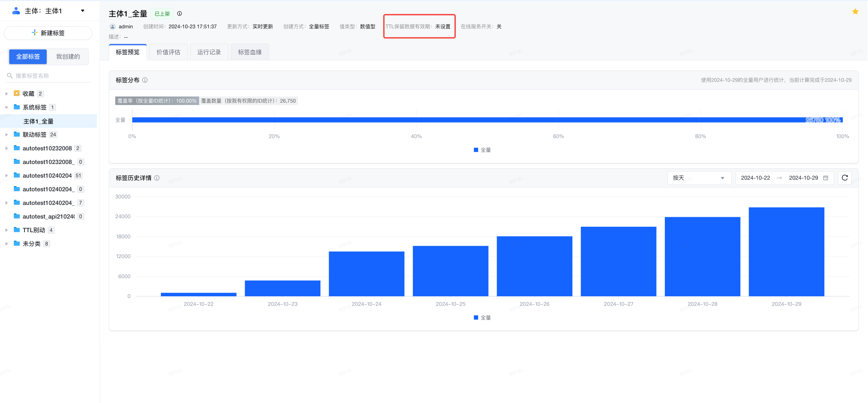Click info icon beside 标签分布 title
868x403 pixels.
145,80
